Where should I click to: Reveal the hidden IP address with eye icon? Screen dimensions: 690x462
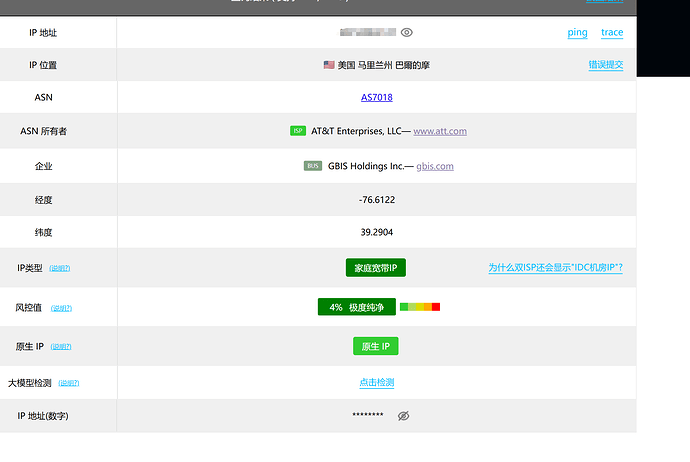(x=407, y=33)
